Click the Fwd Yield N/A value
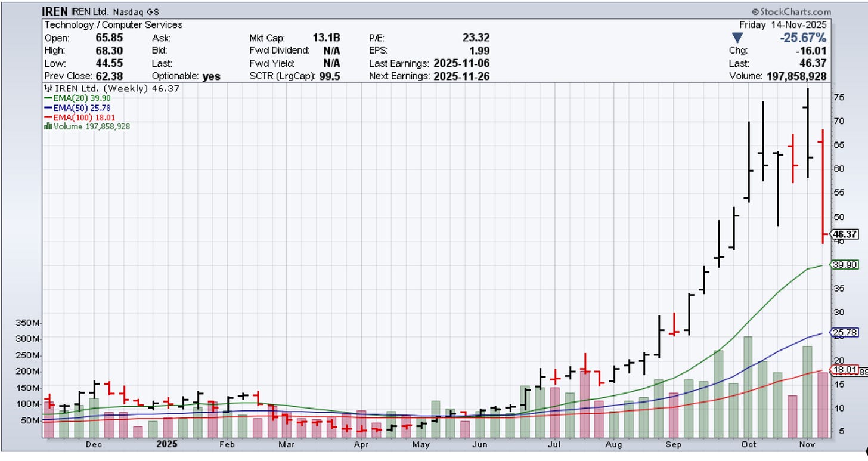The height and width of the screenshot is (461, 868). click(x=331, y=63)
